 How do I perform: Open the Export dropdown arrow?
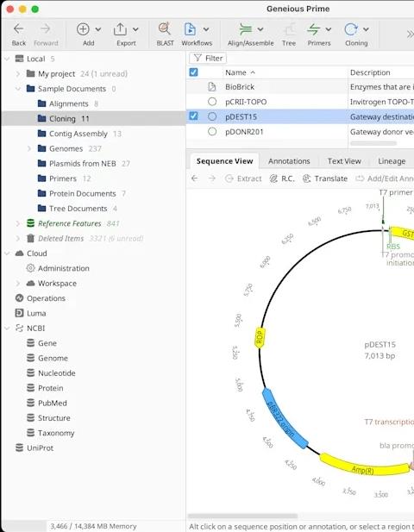coord(135,29)
